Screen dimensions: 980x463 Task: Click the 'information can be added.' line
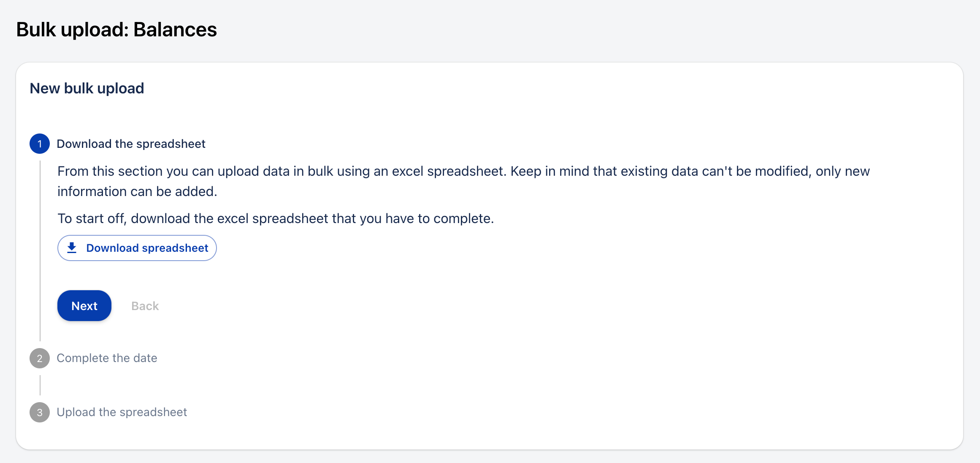point(137,191)
